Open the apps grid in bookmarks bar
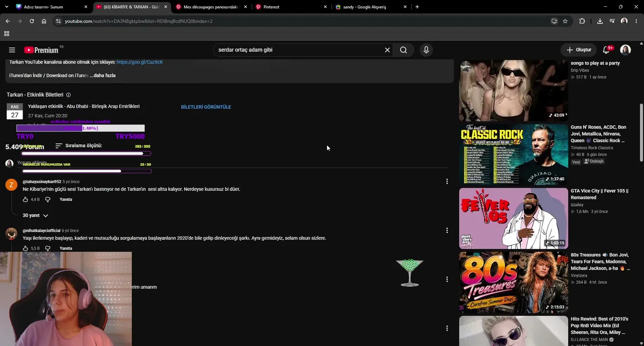 [7, 34]
